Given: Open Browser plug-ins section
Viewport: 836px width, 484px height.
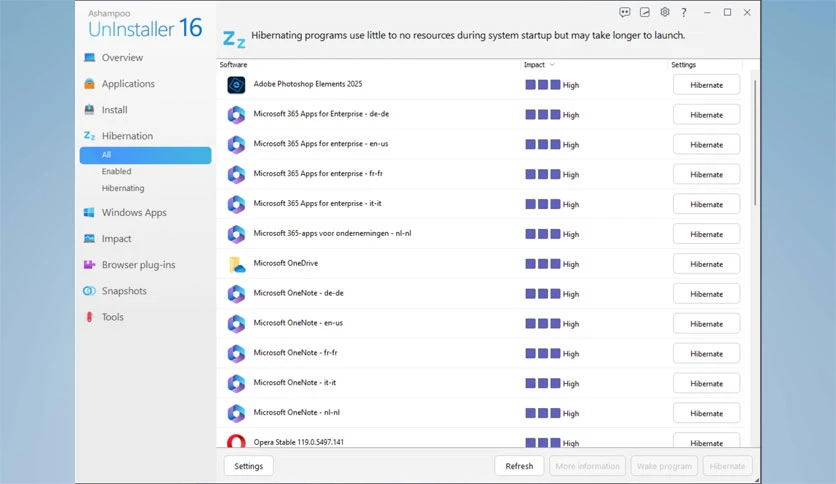Looking at the screenshot, I should coord(138,265).
